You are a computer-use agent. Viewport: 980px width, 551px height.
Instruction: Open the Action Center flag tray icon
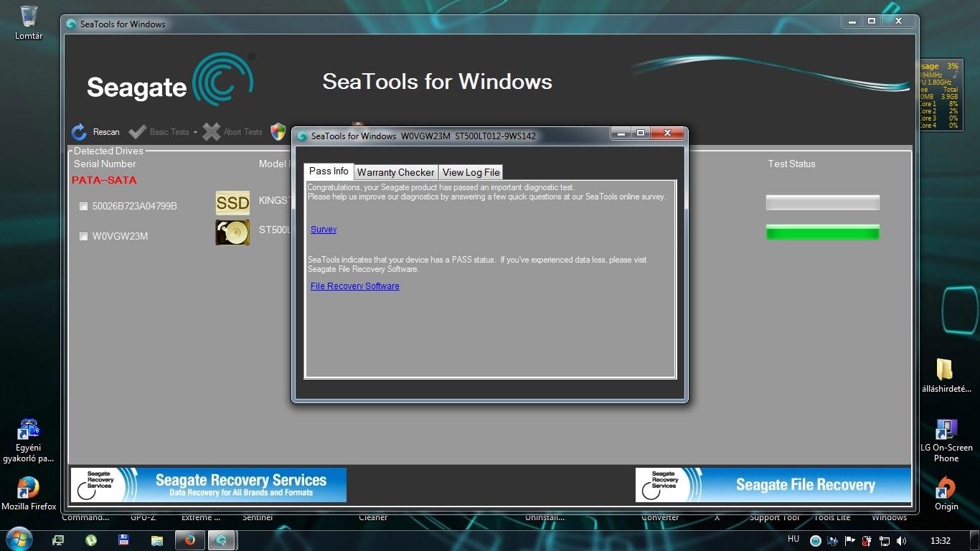(849, 541)
